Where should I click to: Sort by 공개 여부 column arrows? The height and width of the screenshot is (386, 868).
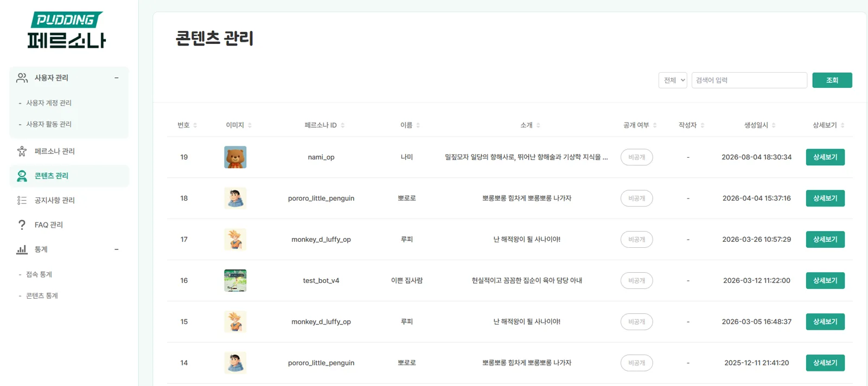(x=655, y=125)
